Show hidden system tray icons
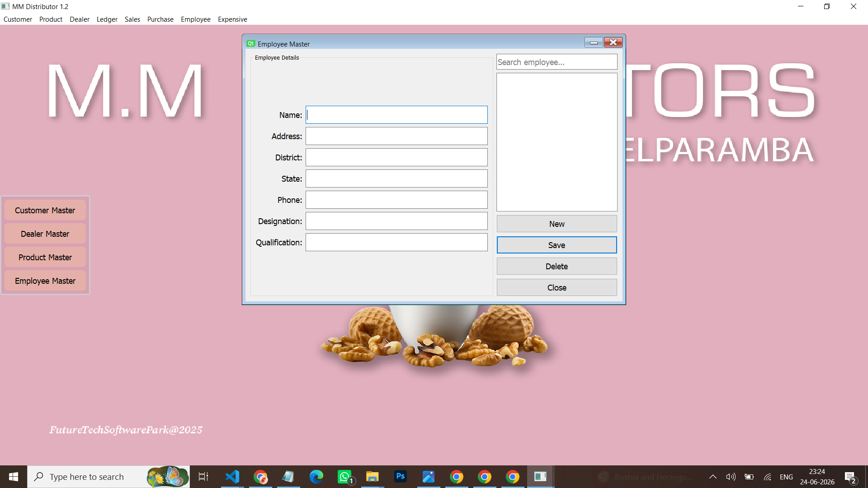This screenshot has width=868, height=488. 713,477
